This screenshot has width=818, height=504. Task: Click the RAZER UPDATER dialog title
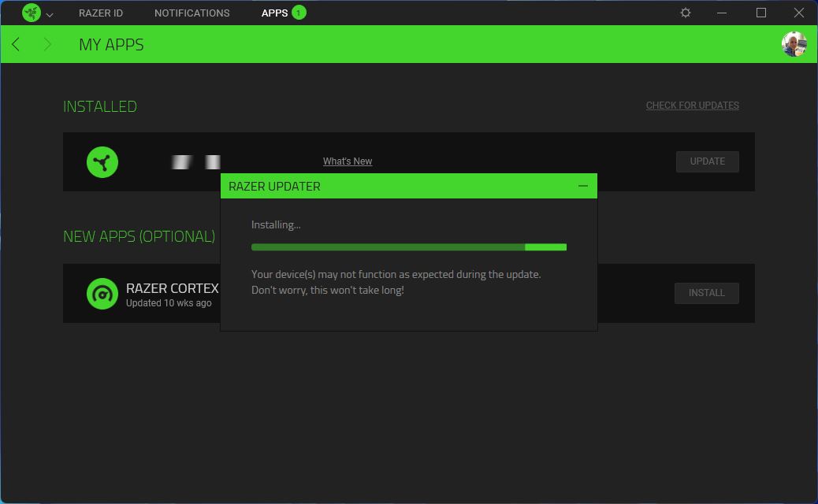274,186
